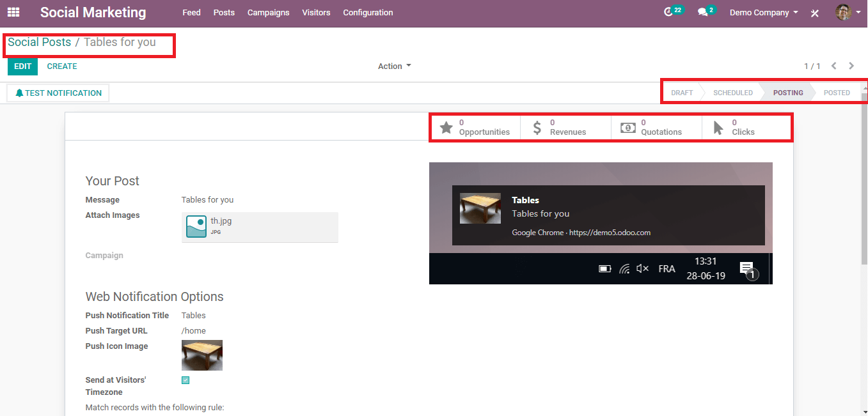The height and width of the screenshot is (416, 868).
Task: Click the EDIT button
Action: coord(22,66)
